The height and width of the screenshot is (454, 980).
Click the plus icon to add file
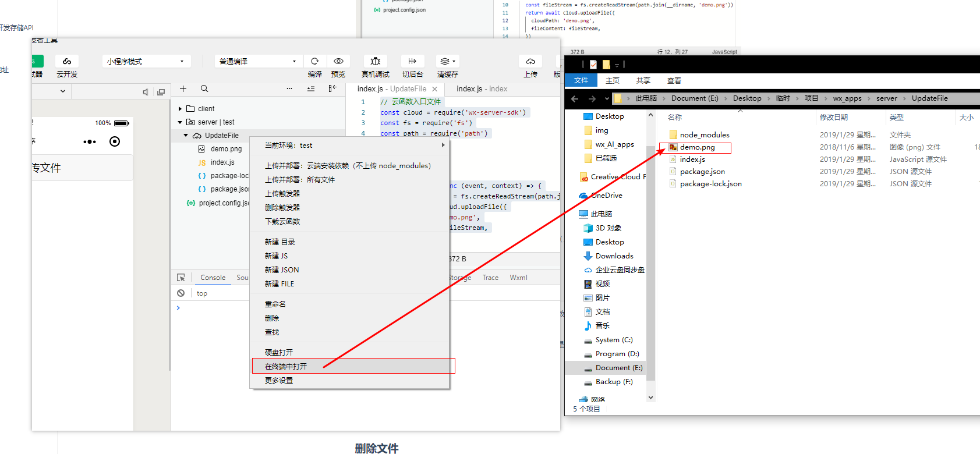(183, 89)
